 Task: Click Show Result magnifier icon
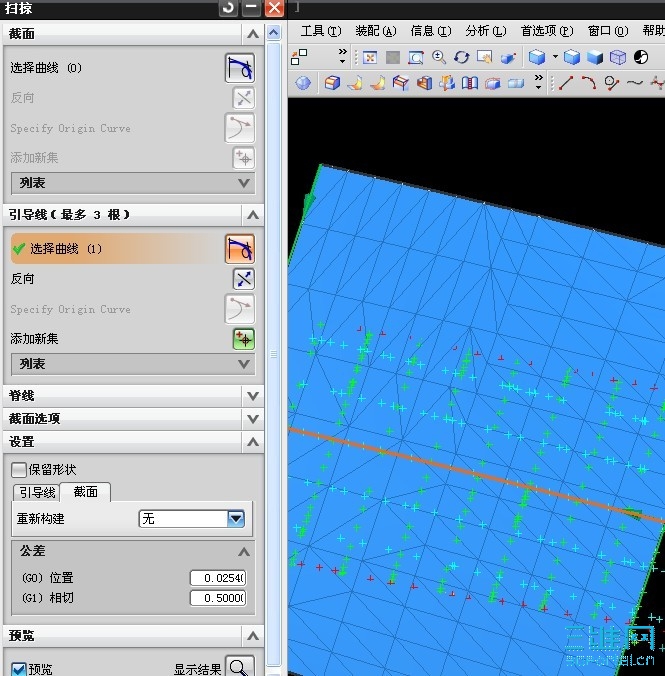pyautogui.click(x=240, y=667)
